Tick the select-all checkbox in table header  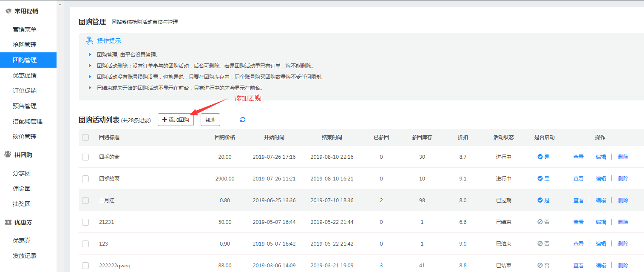click(x=85, y=137)
